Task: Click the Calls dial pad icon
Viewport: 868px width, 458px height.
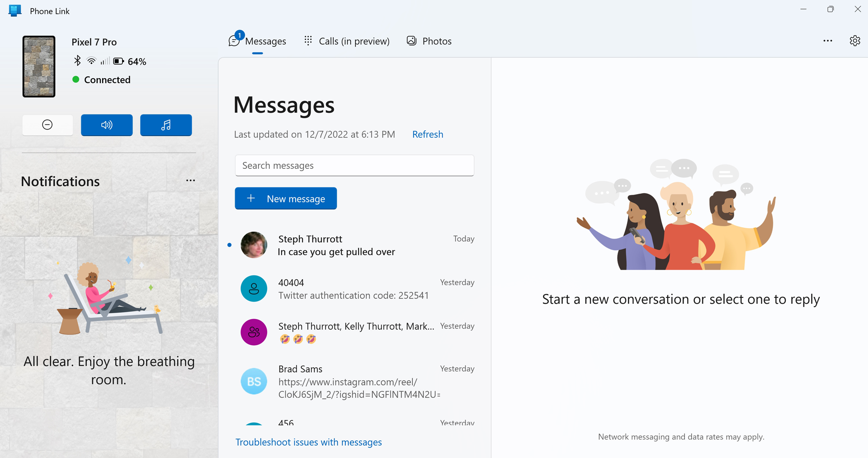Action: pos(308,41)
